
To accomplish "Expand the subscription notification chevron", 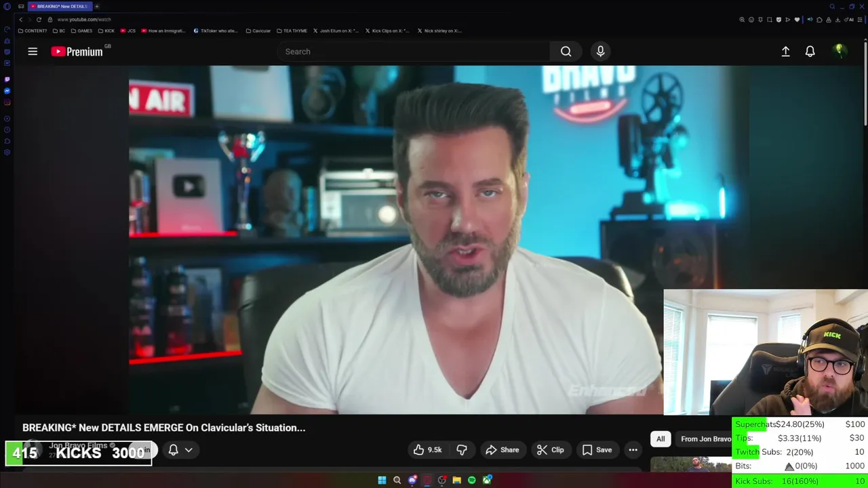I will (189, 450).
